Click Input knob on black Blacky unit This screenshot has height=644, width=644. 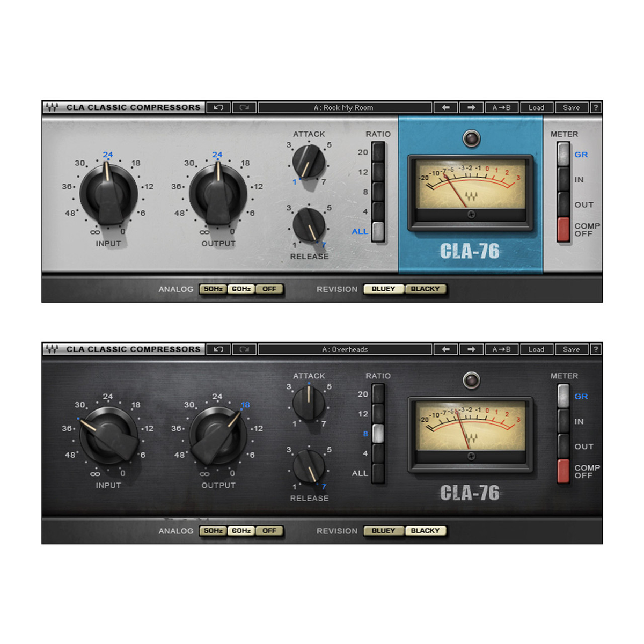109,435
